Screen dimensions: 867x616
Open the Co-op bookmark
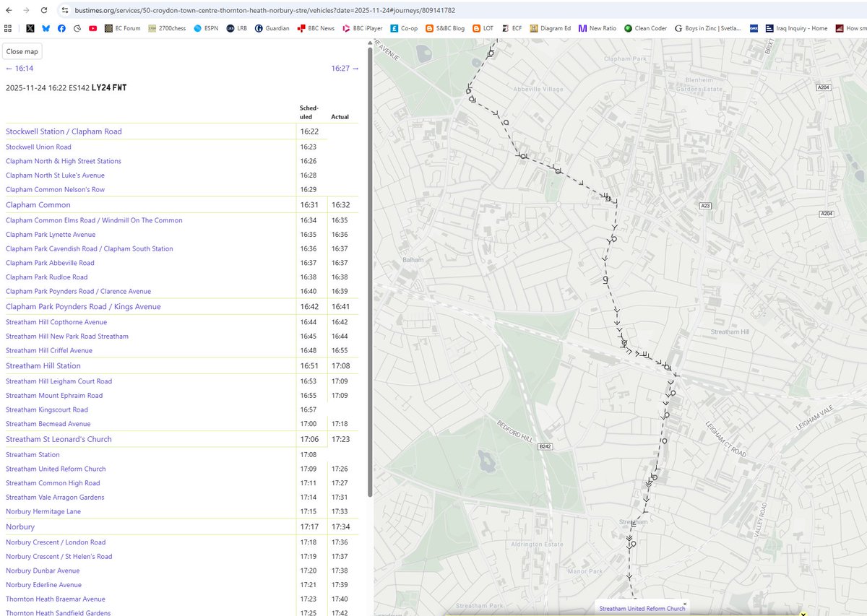pyautogui.click(x=405, y=28)
